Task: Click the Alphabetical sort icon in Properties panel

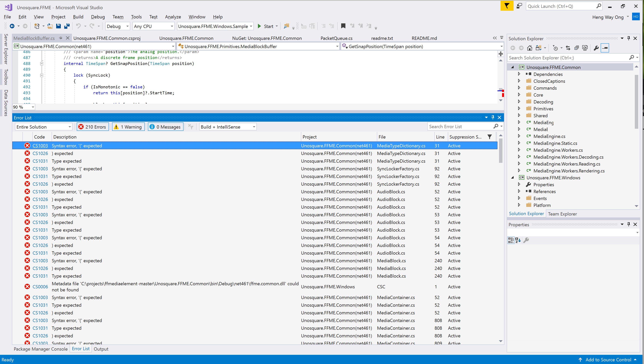Action: tap(518, 240)
